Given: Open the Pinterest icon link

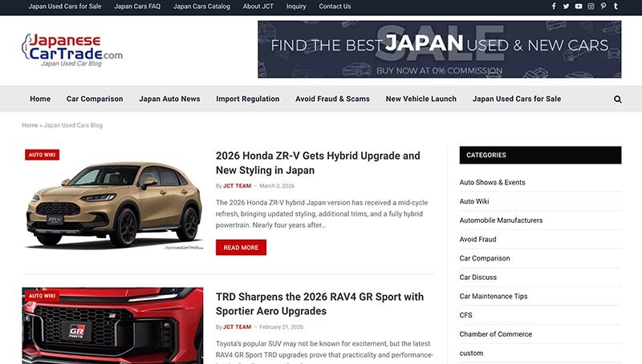Looking at the screenshot, I should coord(603,6).
